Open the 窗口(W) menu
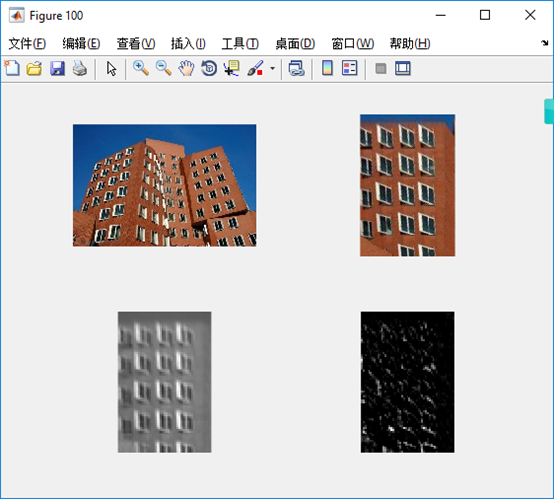The height and width of the screenshot is (499, 554). (353, 44)
